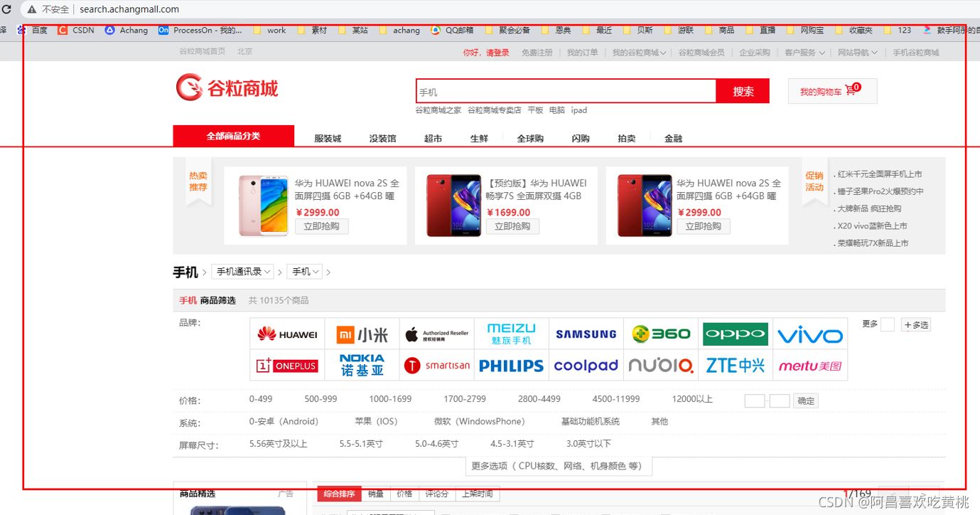This screenshot has height=515, width=980.
Task: Pick the vivo brand logo
Action: 810,335
